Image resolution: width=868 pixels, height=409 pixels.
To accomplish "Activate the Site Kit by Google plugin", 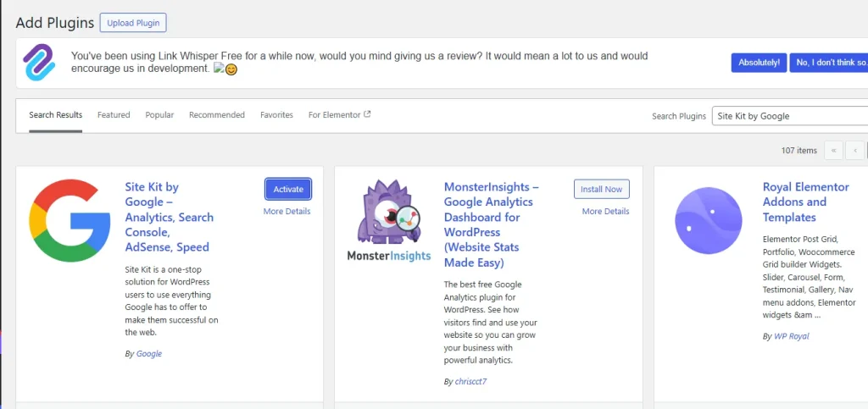I will tap(288, 189).
